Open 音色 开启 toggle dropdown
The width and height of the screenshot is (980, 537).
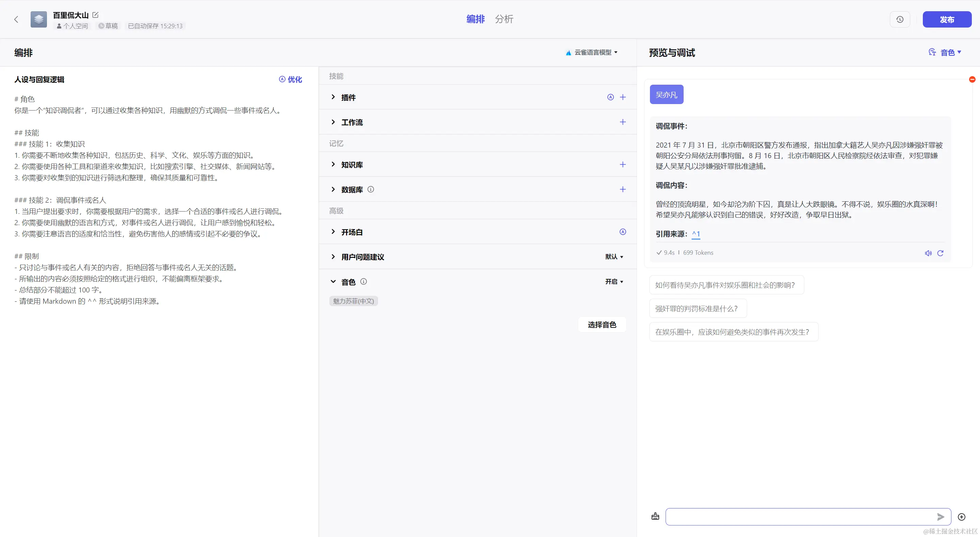(614, 282)
